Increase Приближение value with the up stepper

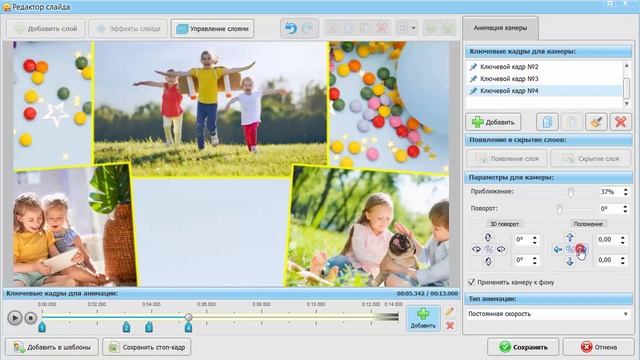(x=626, y=189)
